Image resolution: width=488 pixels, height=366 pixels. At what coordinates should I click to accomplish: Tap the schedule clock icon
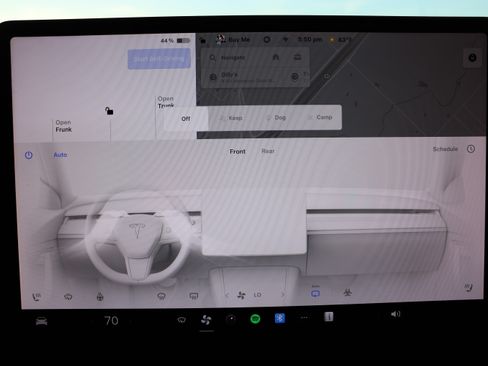471,149
